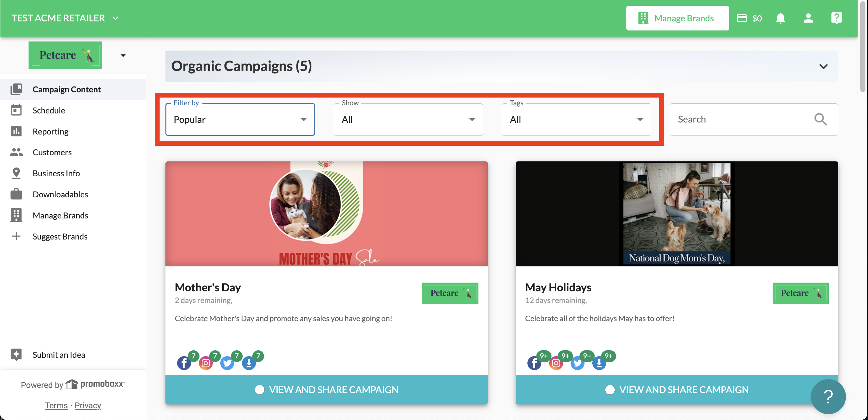Select the May Holidays campaign radio circle

tap(609, 390)
